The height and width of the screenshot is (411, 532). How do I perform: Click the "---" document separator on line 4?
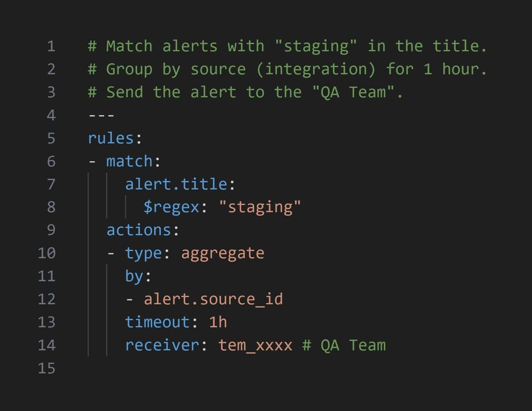[x=101, y=115]
